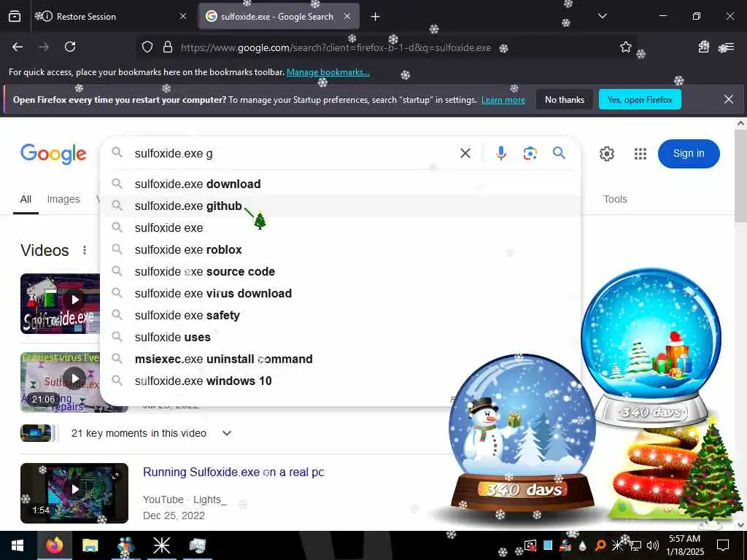Open Running Sulfoxide.exe on a real pc

(233, 472)
